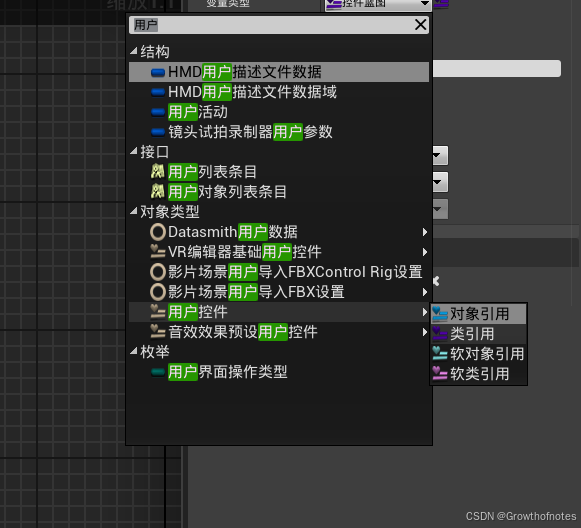Click the pink icon beside 软类引用

pyautogui.click(x=440, y=373)
